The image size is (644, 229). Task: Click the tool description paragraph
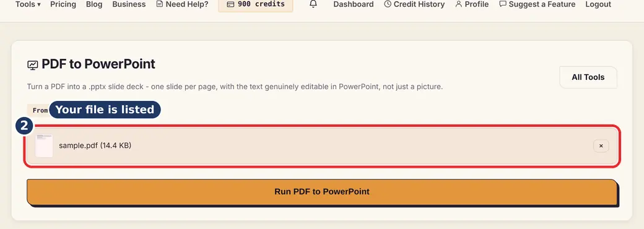click(235, 87)
